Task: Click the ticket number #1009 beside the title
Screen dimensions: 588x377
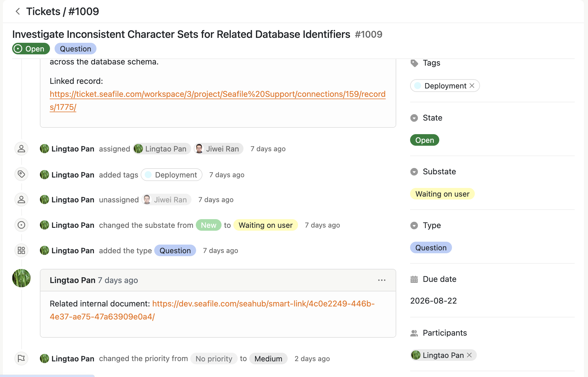Action: click(369, 34)
